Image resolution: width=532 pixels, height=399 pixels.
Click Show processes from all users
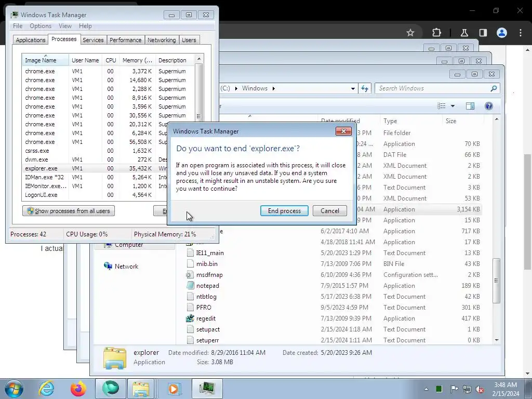coord(69,211)
